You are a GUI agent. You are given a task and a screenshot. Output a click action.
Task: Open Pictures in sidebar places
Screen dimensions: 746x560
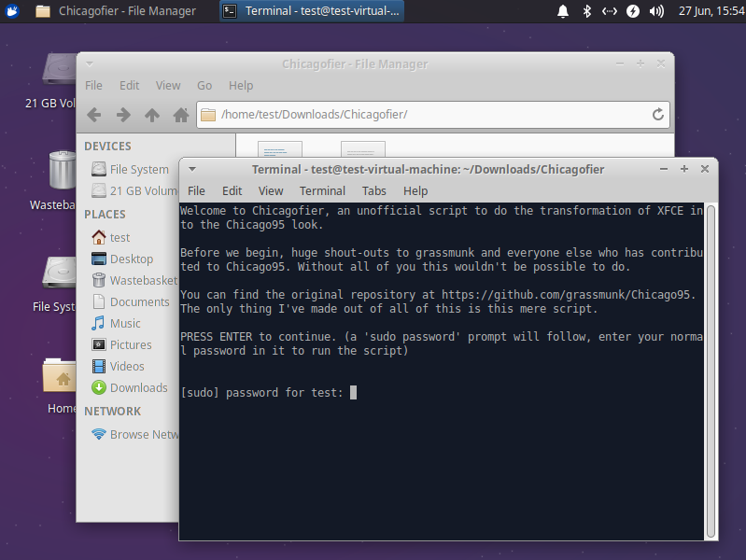coord(121,345)
